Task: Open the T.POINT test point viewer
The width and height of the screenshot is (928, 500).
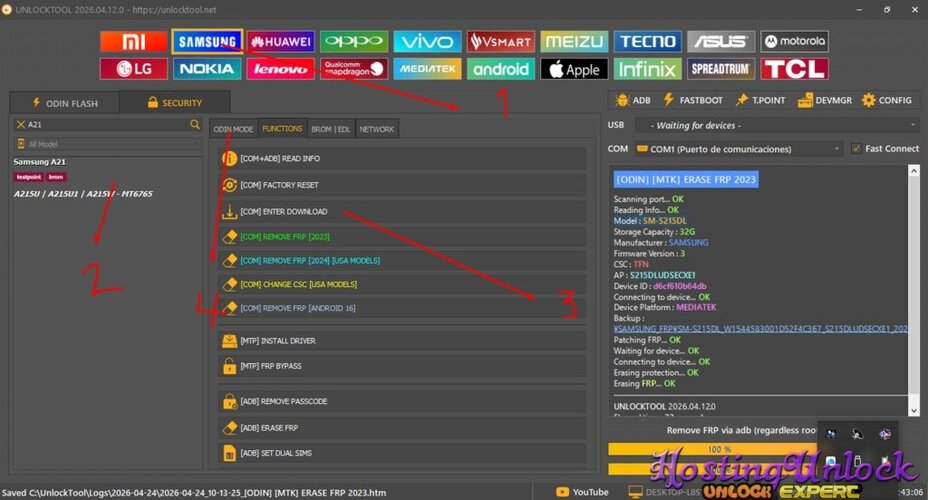Action: (x=760, y=100)
